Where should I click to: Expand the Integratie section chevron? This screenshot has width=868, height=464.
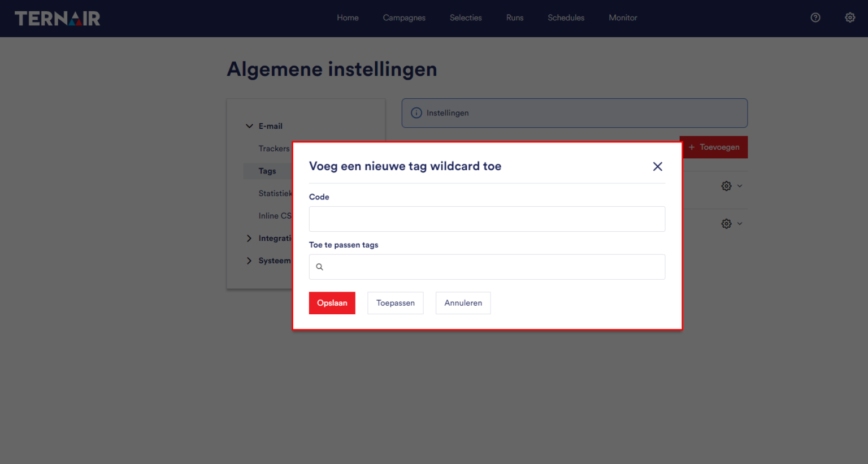[249, 238]
